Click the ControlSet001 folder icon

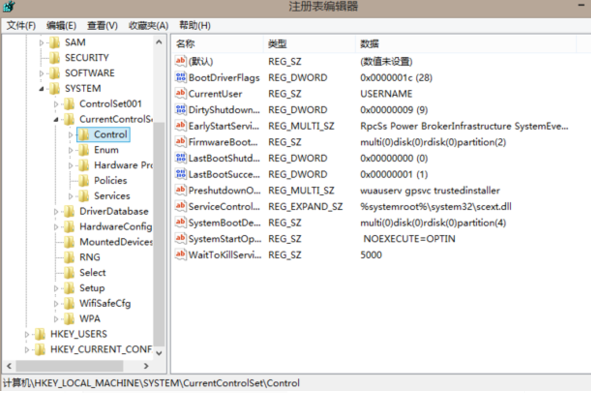[69, 104]
